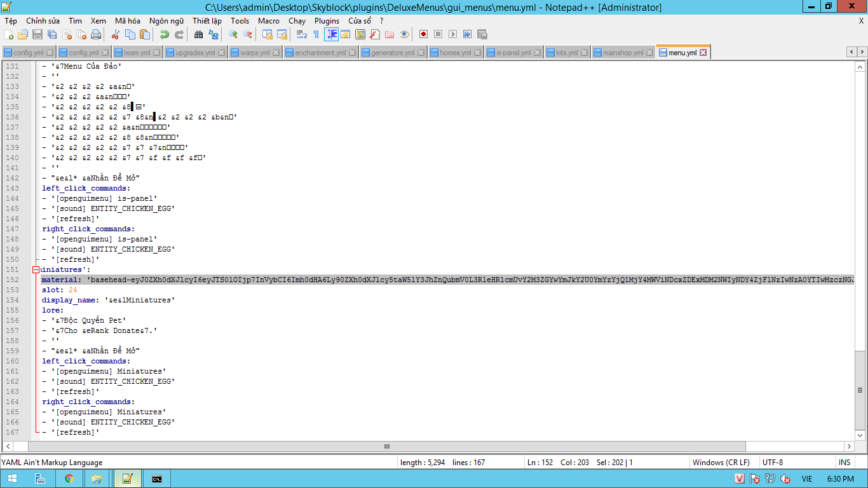868x488 pixels.
Task: Open File Explorer from the taskbar
Action: pos(97,478)
